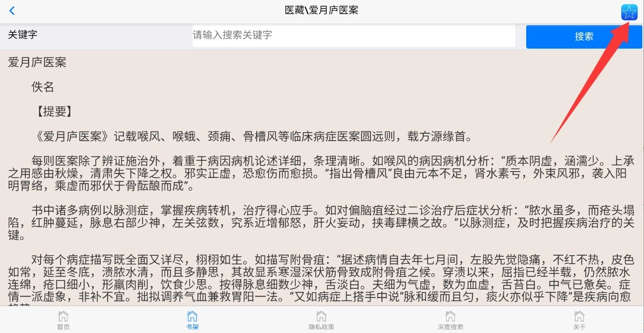Focus the 请输入搜索关键字 input field
This screenshot has height=333, width=644.
pos(353,35)
